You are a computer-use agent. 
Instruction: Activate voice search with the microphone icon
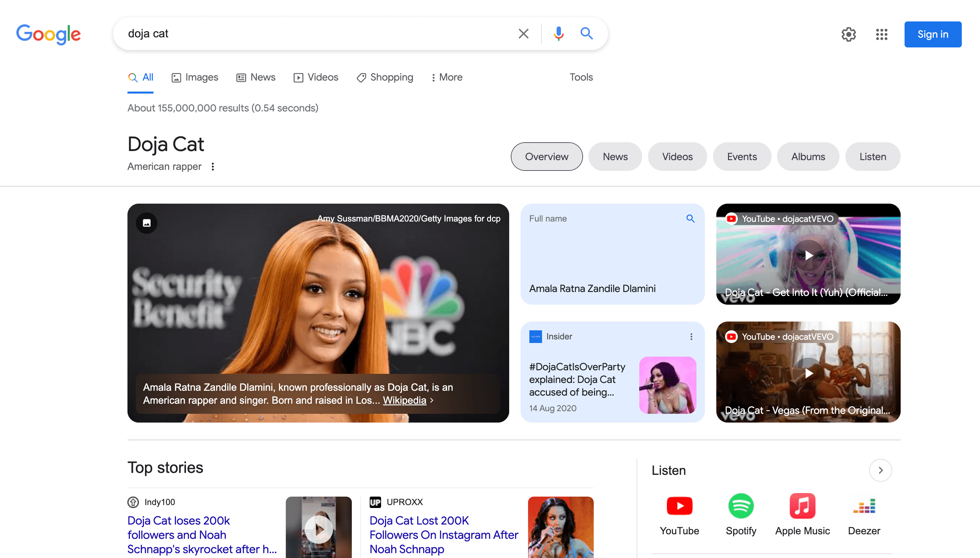[x=559, y=33]
